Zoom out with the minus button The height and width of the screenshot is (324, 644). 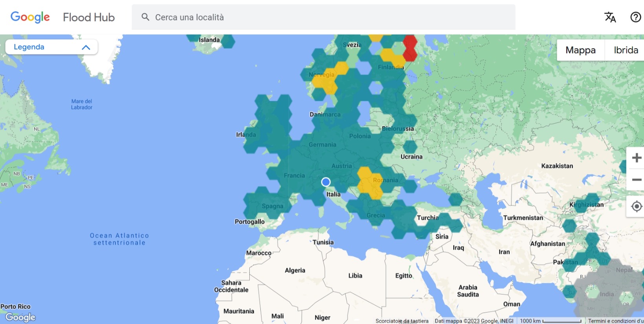click(x=636, y=180)
